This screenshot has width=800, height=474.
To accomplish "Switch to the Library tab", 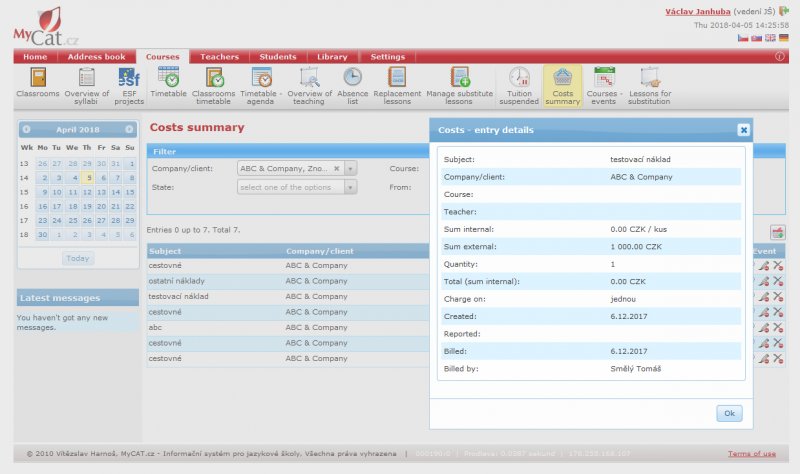I will coord(331,57).
